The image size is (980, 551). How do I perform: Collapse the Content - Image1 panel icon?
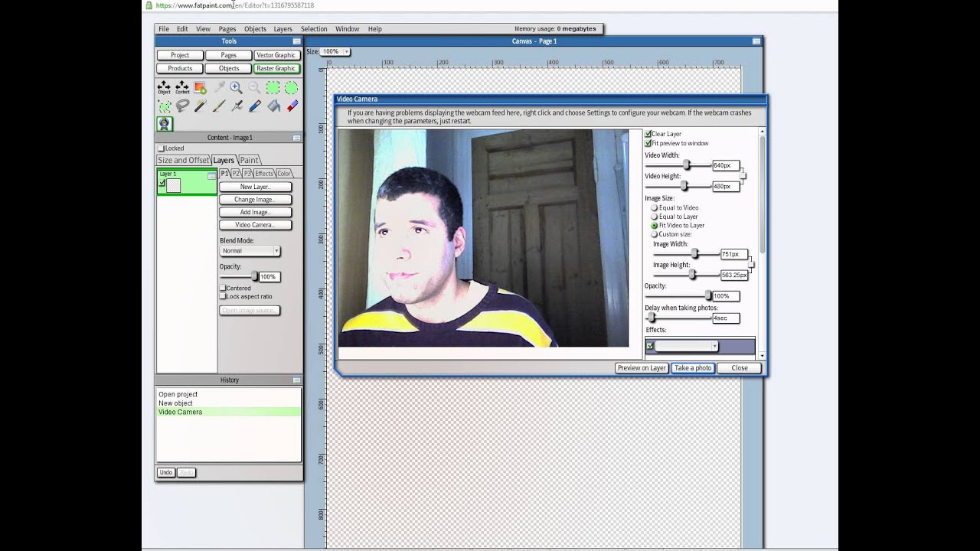point(296,138)
